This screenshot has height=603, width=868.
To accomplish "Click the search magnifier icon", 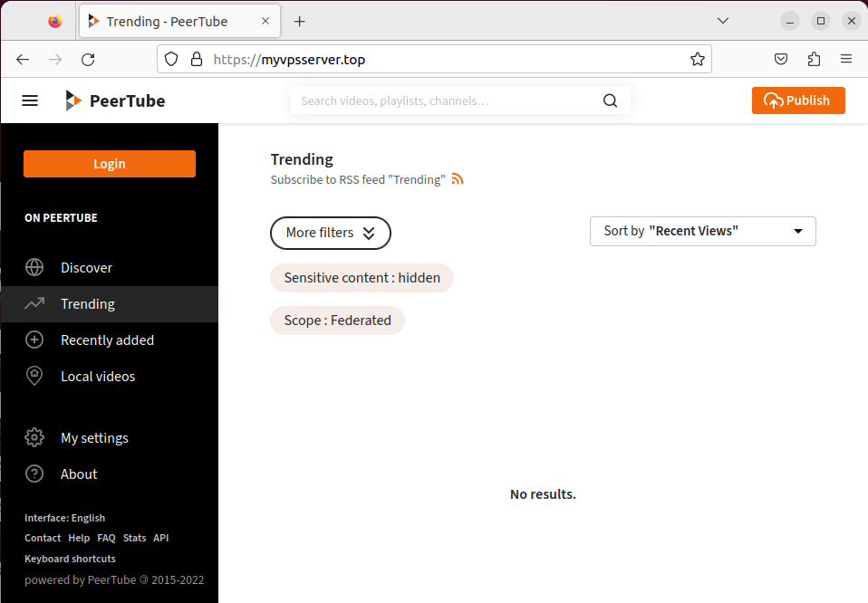I will pyautogui.click(x=609, y=100).
